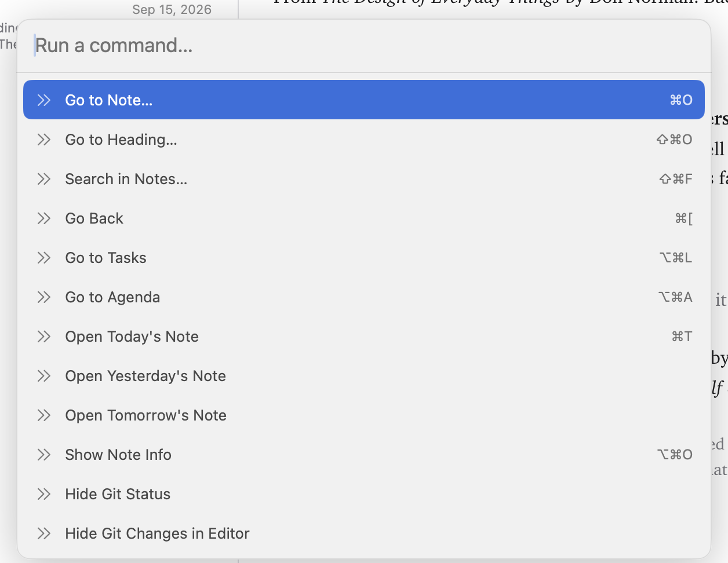Click the chevron icon beside Show Note Info
Screen dimensions: 728x563
(x=44, y=455)
